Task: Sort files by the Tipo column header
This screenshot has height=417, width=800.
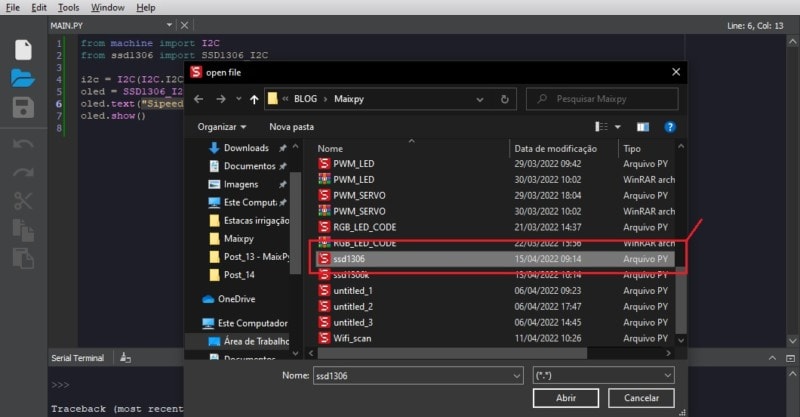Action: click(632, 149)
